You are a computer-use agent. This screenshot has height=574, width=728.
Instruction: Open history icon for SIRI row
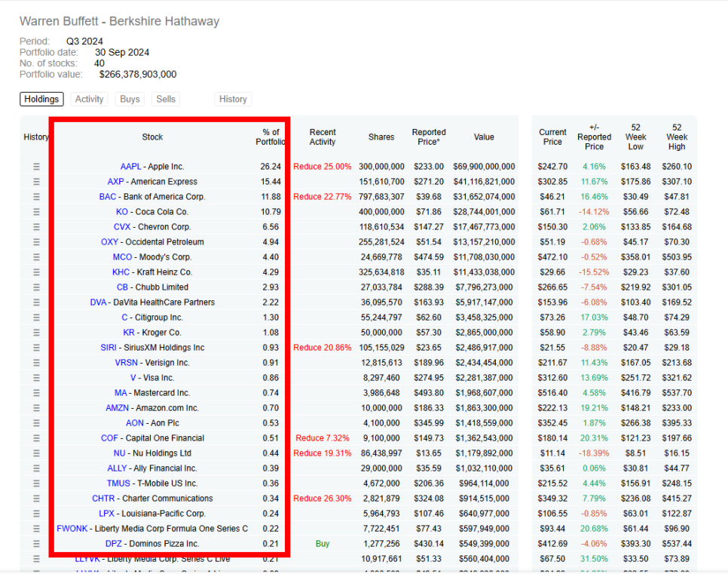(x=36, y=348)
